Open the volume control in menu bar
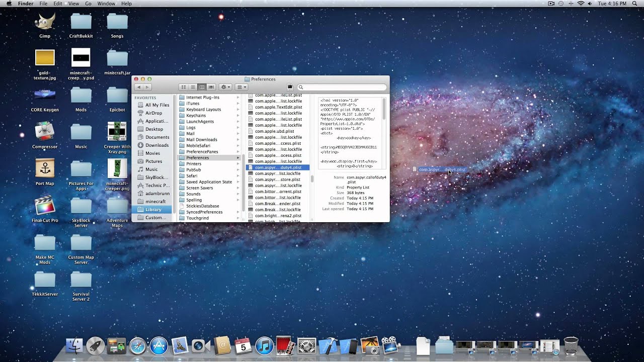 point(591,4)
